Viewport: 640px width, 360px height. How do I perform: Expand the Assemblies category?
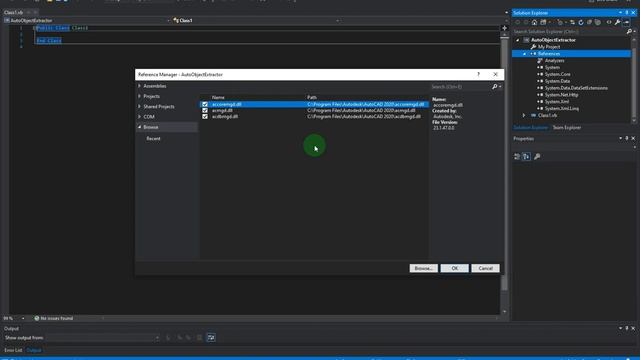(140, 86)
